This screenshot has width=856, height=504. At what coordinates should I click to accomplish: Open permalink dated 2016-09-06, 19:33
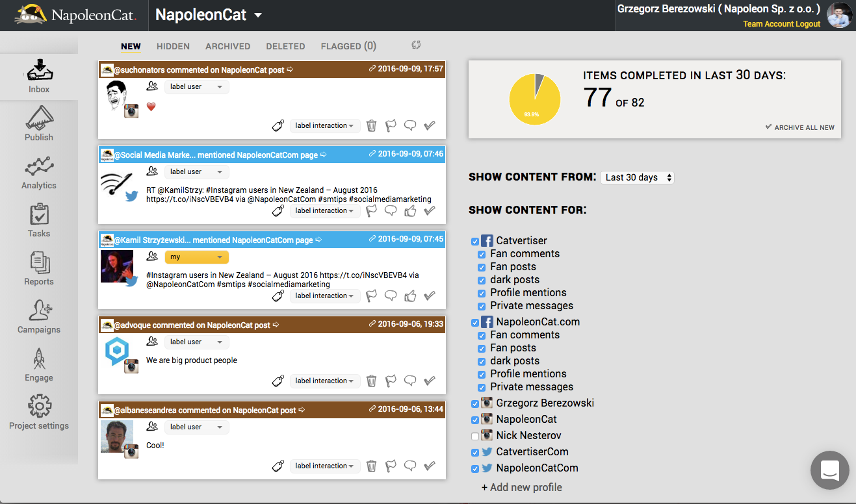tap(406, 323)
